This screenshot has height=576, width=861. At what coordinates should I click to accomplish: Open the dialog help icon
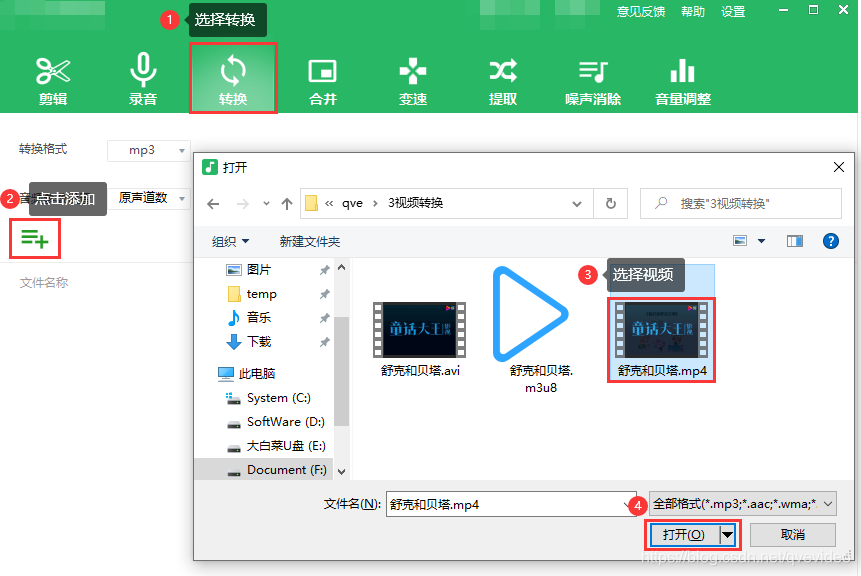click(x=831, y=241)
